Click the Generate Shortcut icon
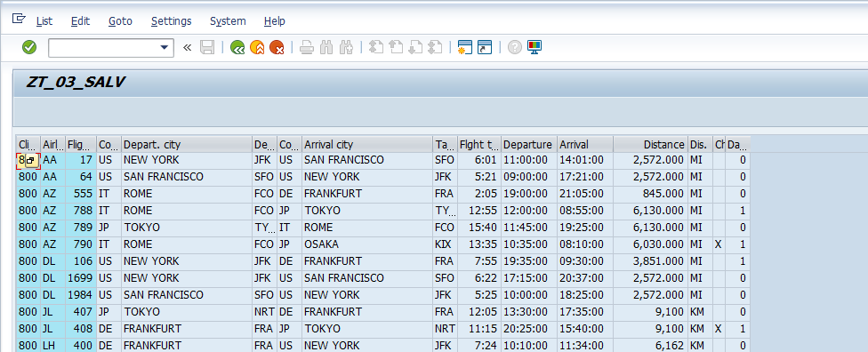 click(485, 48)
